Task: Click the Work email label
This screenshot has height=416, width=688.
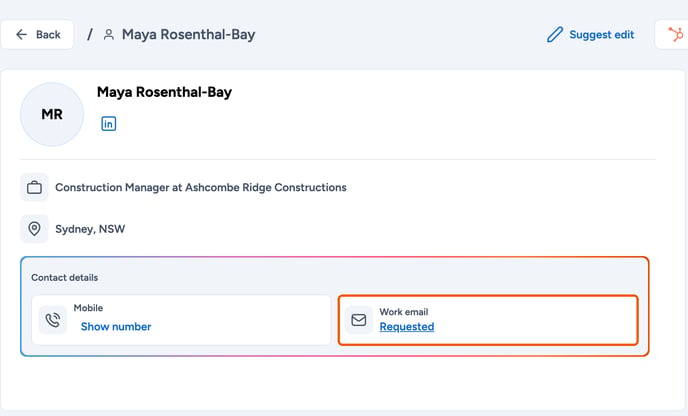Action: click(404, 312)
